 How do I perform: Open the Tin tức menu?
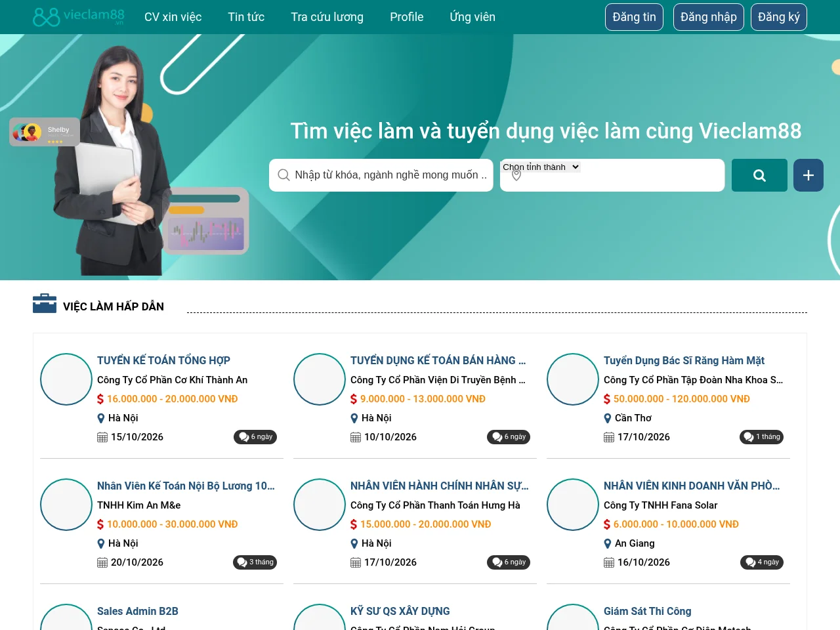(246, 17)
